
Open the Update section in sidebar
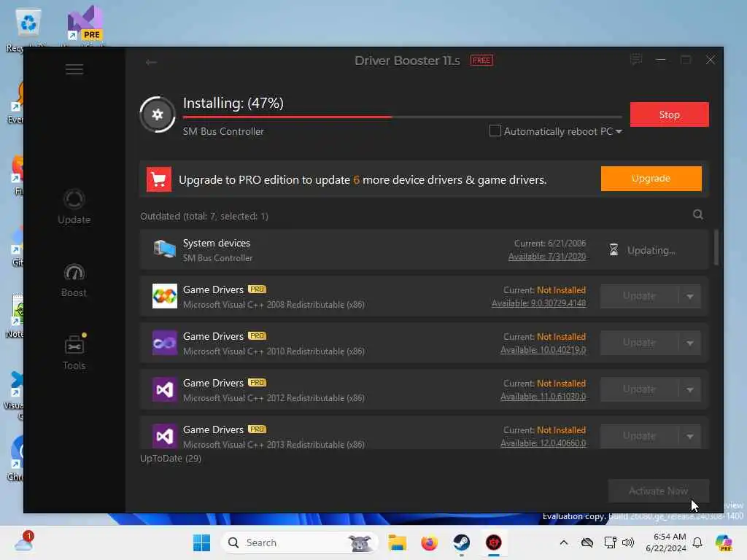[x=74, y=207]
